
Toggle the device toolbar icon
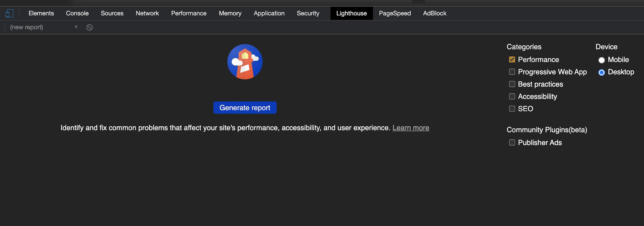tap(10, 13)
